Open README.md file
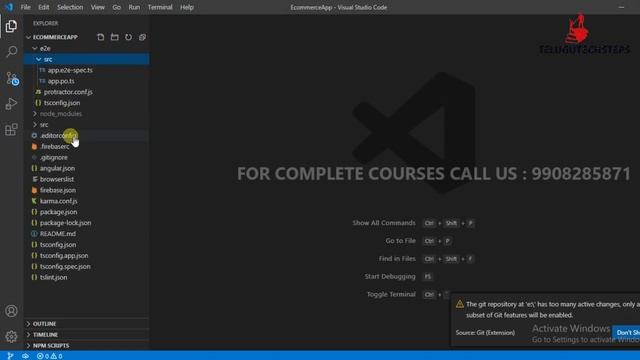 tap(87, 234)
